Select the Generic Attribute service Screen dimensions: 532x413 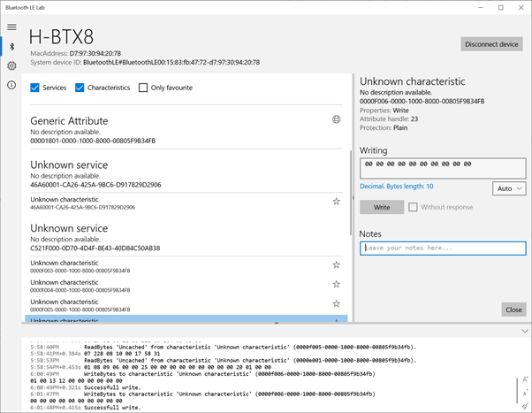point(186,130)
